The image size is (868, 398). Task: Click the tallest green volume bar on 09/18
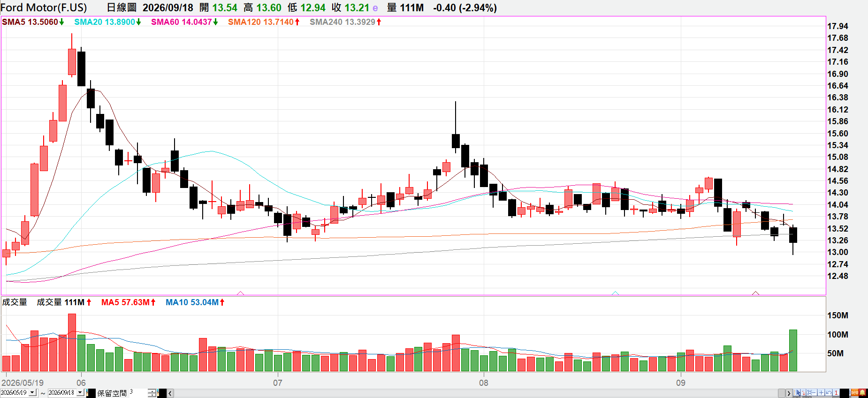click(x=793, y=351)
